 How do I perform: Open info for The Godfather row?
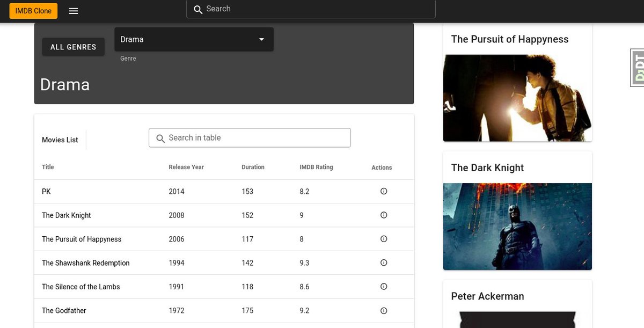[384, 310]
